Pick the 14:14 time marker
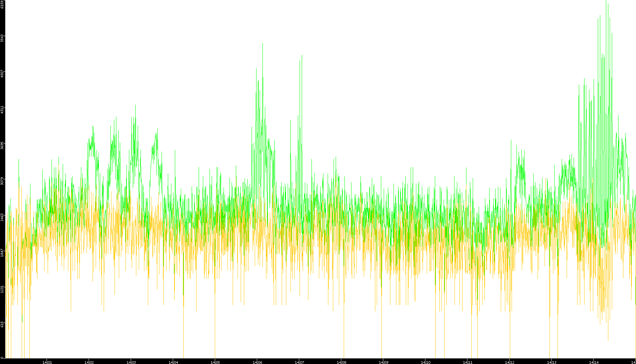 point(594,362)
